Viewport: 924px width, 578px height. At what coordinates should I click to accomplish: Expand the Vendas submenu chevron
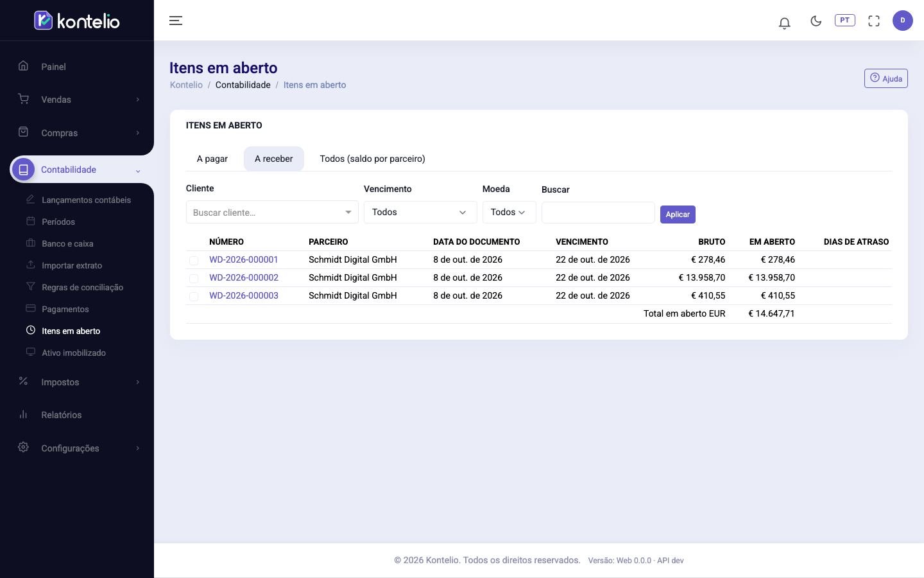coord(137,100)
